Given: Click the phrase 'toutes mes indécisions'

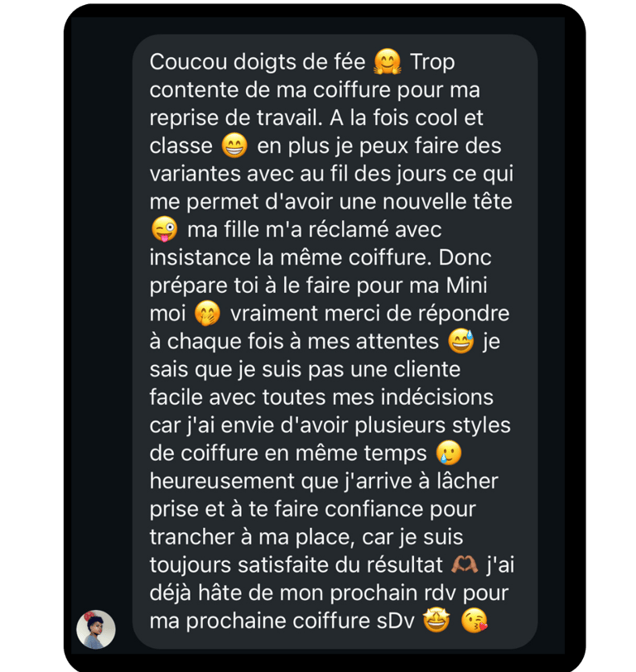Looking at the screenshot, I should click(378, 397).
